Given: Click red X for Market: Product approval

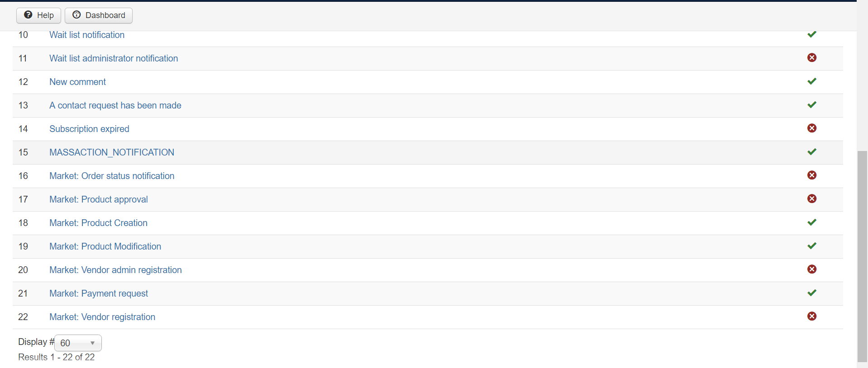Looking at the screenshot, I should click(x=811, y=199).
